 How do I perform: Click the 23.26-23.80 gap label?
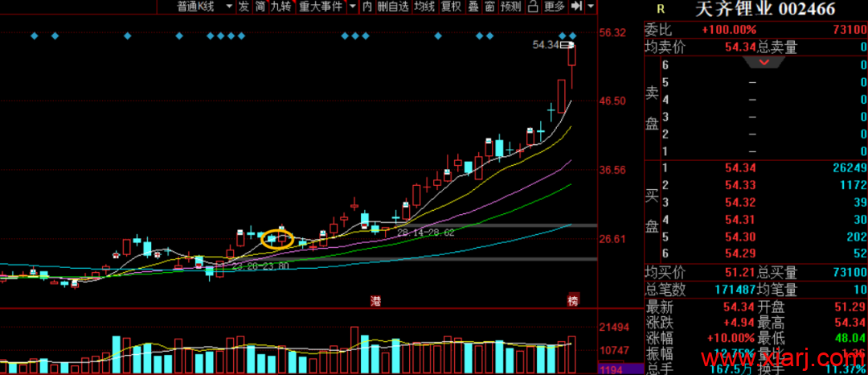[259, 266]
